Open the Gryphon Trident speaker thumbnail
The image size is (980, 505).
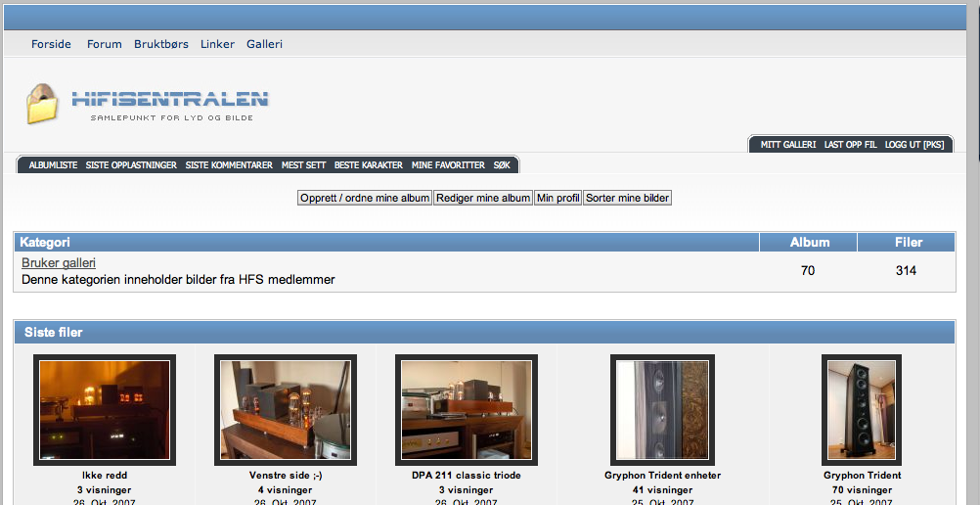click(862, 410)
